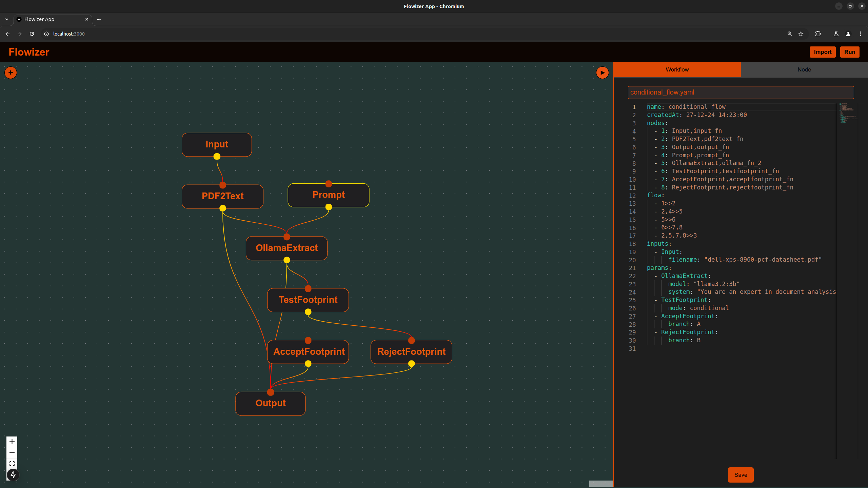Viewport: 868px width, 488px height.
Task: Reload the page in Chromium
Action: (x=32, y=34)
